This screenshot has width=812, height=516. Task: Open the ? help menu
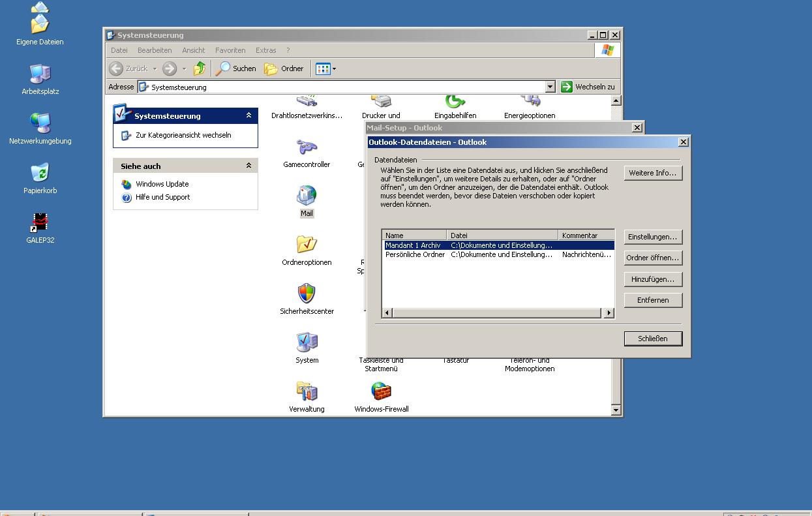tap(288, 50)
